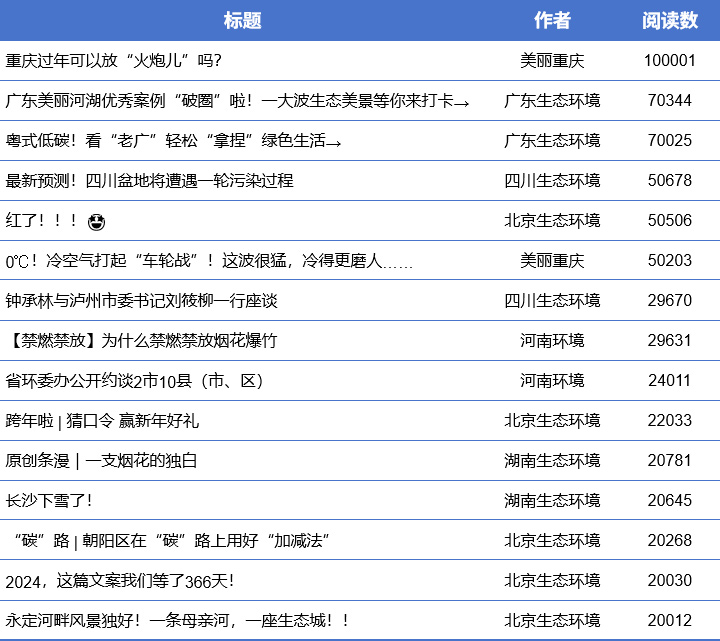Click author 四川生态环境 in the 29670 row
The image size is (720, 641).
(552, 301)
